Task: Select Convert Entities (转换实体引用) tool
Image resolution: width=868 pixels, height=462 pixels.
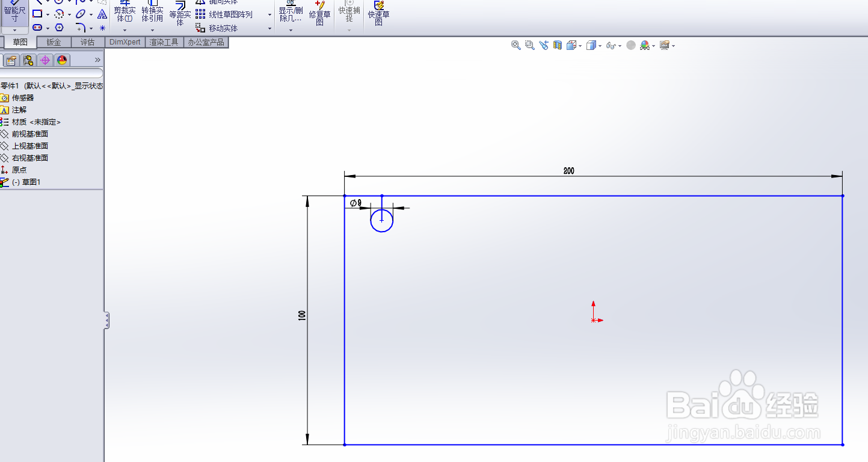Action: point(152,12)
